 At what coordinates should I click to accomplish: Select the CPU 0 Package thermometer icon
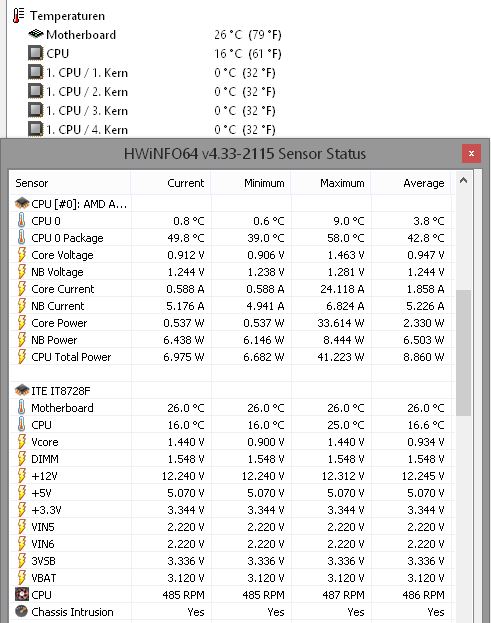[22, 238]
